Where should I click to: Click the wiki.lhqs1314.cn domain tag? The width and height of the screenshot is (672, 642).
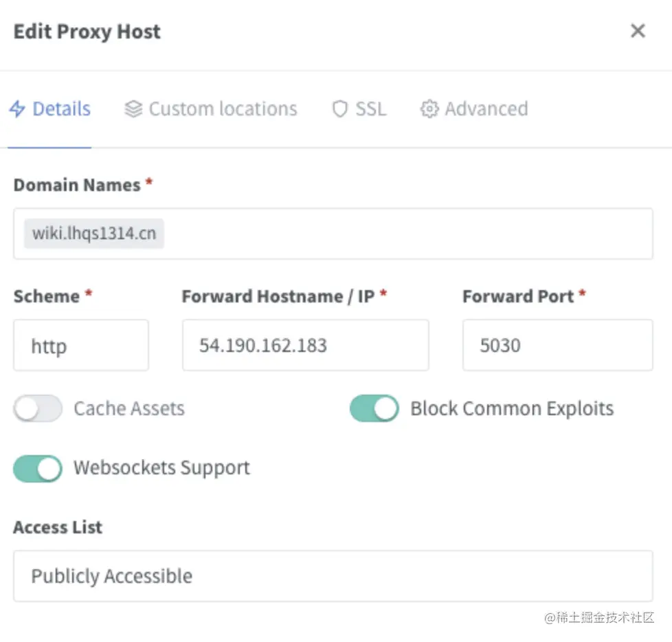(94, 234)
